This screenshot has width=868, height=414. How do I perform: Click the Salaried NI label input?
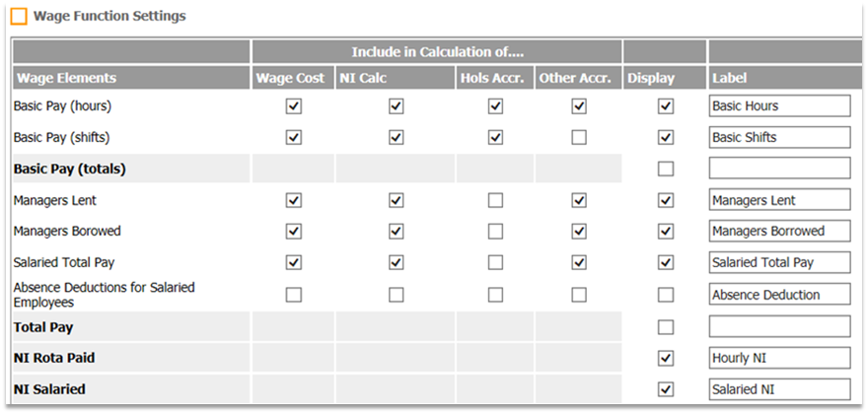pyautogui.click(x=779, y=389)
